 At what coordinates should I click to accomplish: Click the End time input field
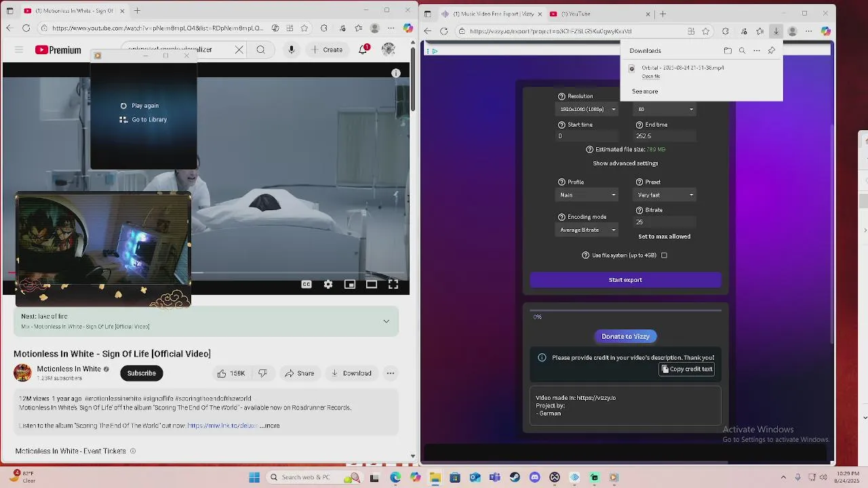click(665, 136)
